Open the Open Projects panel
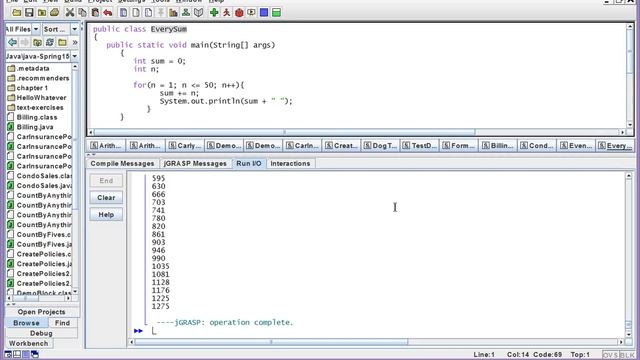Viewport: 640px width, 360px height. (41, 312)
